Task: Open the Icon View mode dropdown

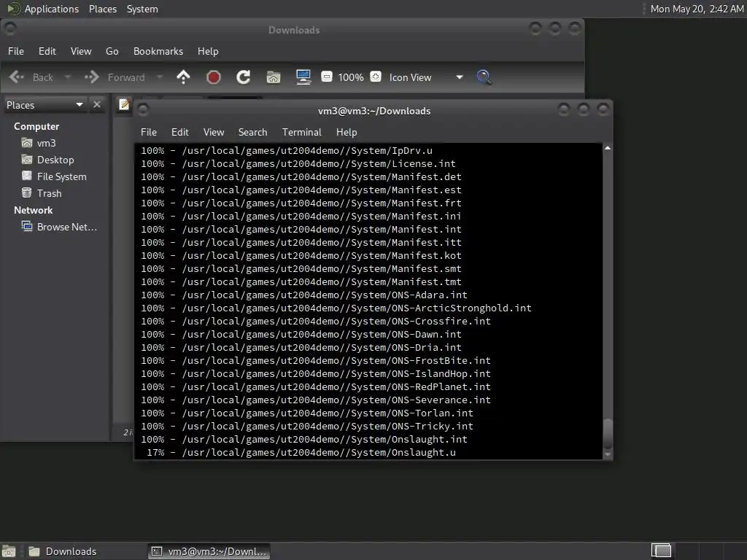Action: [x=426, y=77]
